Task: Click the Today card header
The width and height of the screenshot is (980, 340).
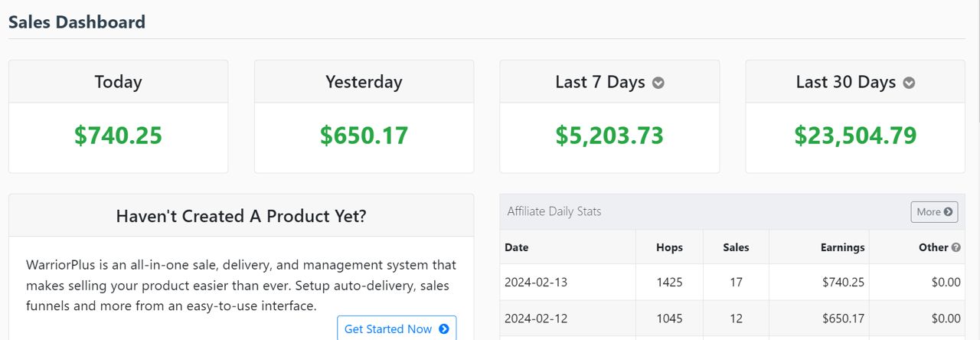Action: tap(118, 82)
